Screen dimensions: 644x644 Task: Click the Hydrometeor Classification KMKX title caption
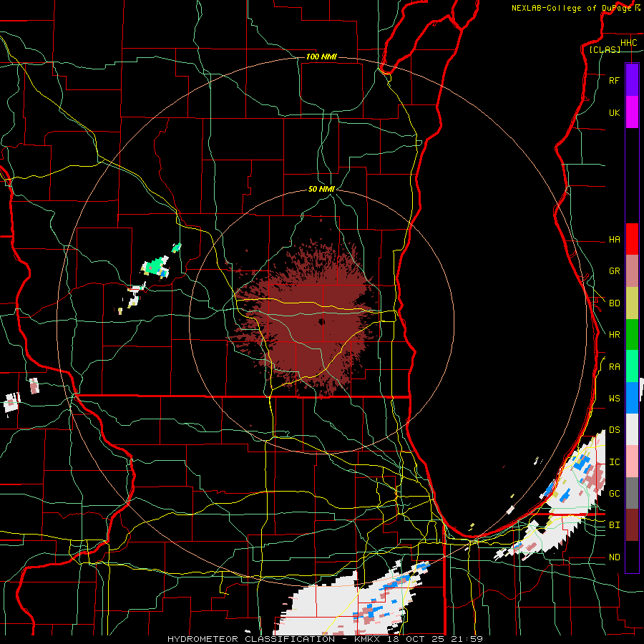[x=325, y=639]
